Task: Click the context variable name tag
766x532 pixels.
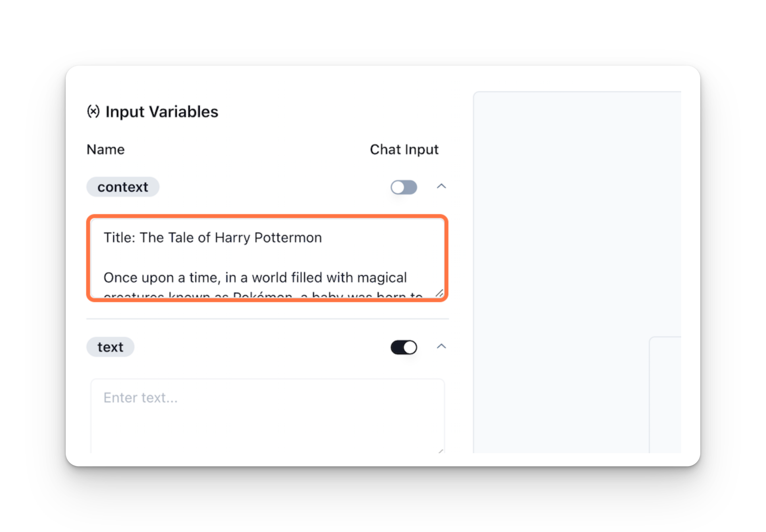Action: point(123,187)
